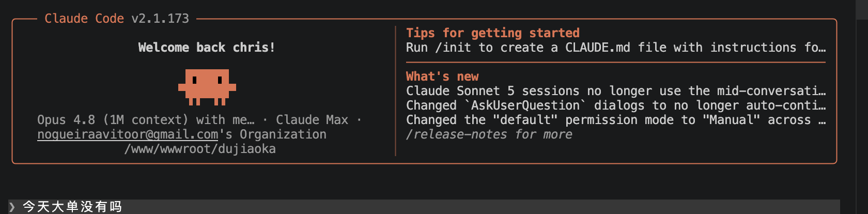Click the Claude Max plan label
Image resolution: width=868 pixels, height=214 pixels.
[312, 120]
